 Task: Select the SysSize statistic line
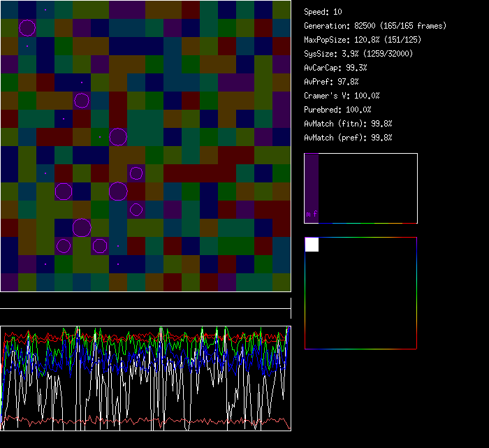358,54
